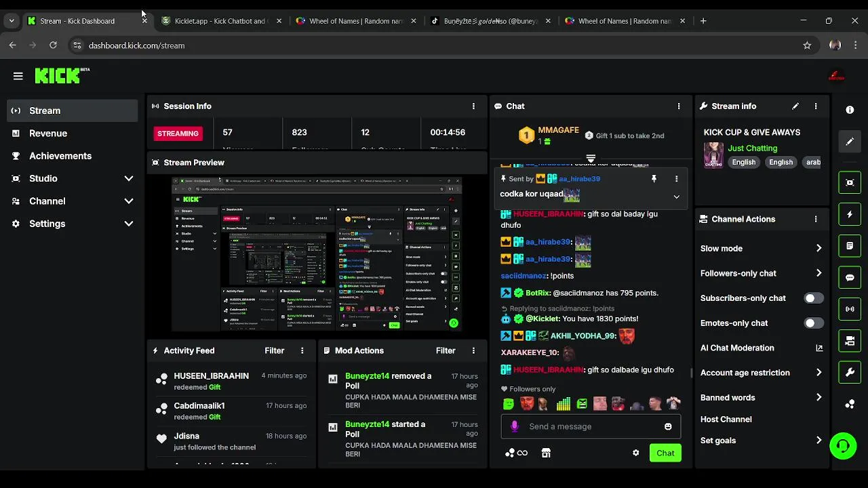This screenshot has width=868, height=488.
Task: Click the broadcast signal icon in right sidebar
Action: (850, 309)
